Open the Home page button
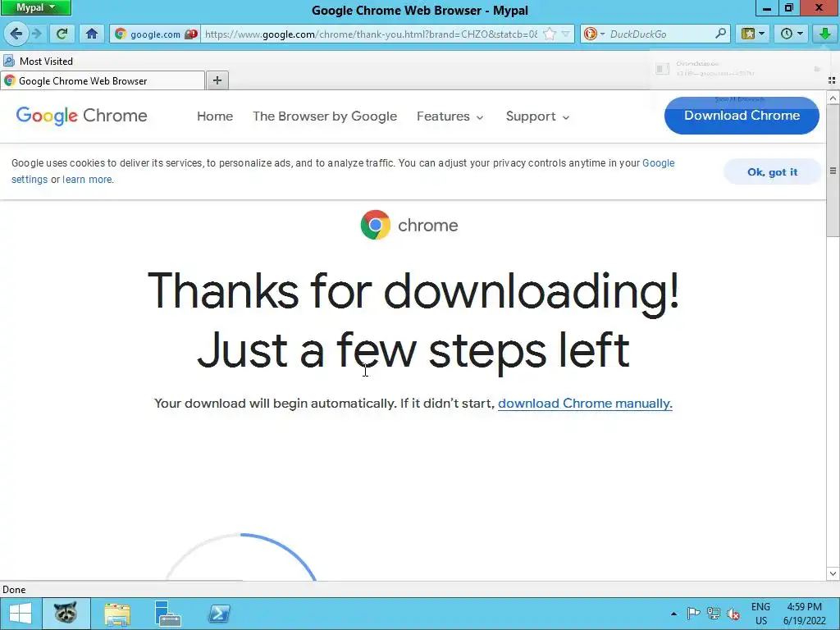This screenshot has width=840, height=630. [x=92, y=34]
